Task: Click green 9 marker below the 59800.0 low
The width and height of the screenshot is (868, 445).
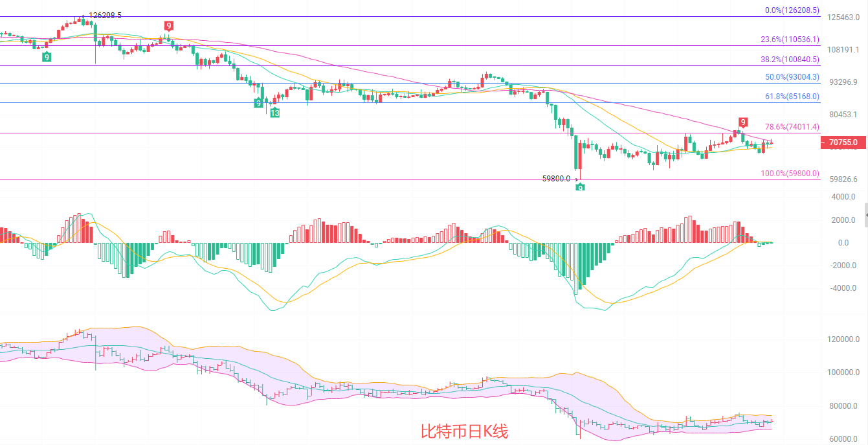Action: [581, 187]
